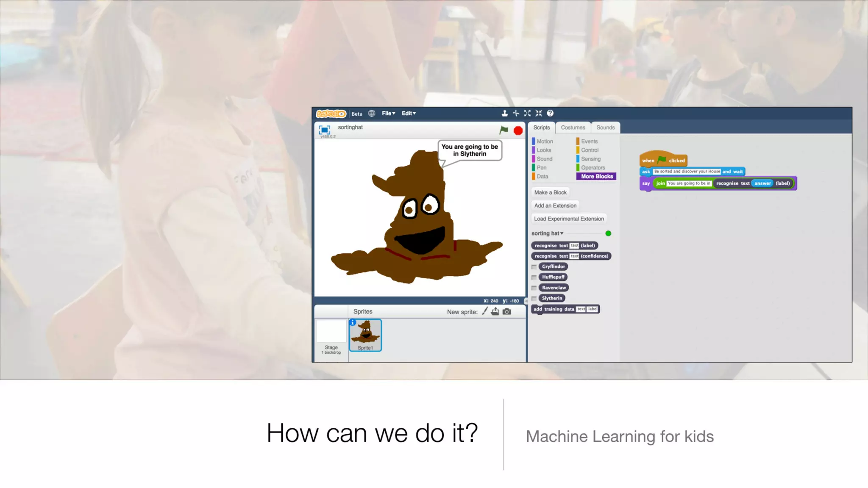Select the Sound block category
The width and height of the screenshot is (868, 488).
544,159
